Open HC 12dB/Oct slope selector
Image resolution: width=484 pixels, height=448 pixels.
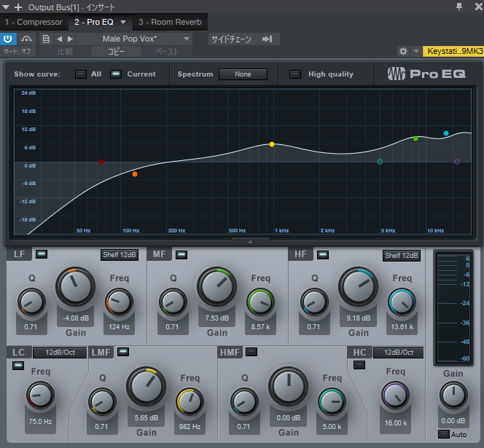[x=398, y=353]
